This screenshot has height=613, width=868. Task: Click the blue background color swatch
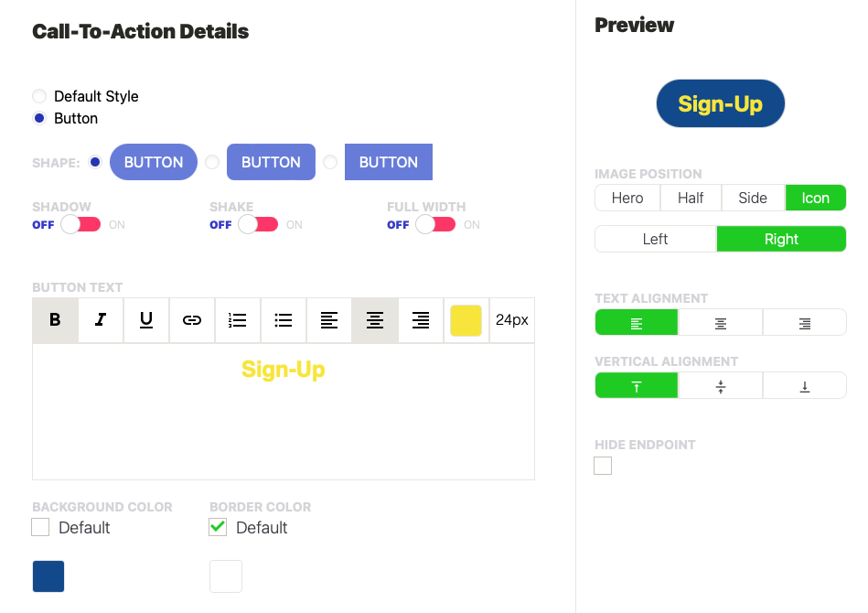coord(48,576)
